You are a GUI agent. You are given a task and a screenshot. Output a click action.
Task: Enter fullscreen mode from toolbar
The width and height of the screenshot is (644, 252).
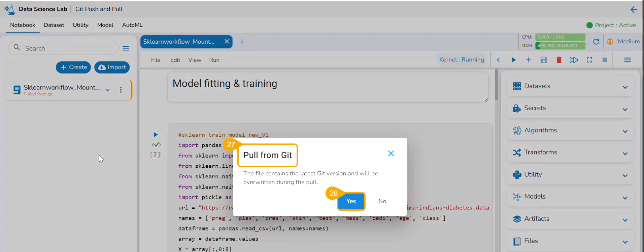tap(589, 60)
